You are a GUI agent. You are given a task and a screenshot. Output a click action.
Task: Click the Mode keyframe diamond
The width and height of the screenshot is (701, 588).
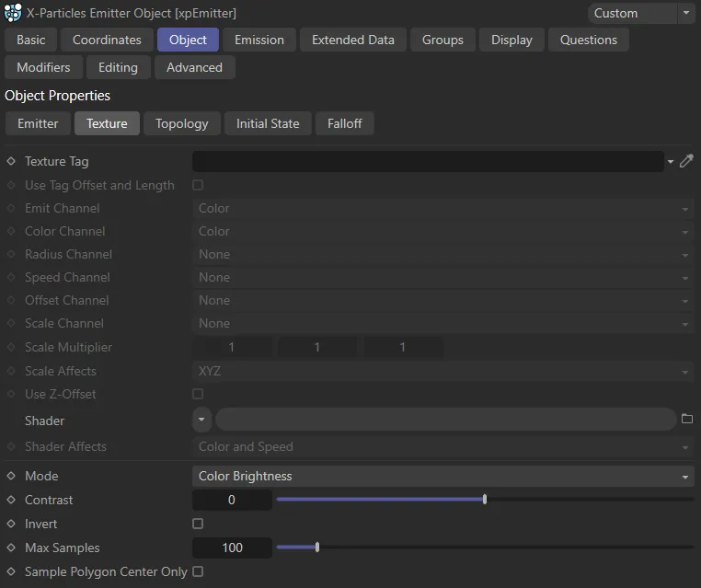coord(11,476)
